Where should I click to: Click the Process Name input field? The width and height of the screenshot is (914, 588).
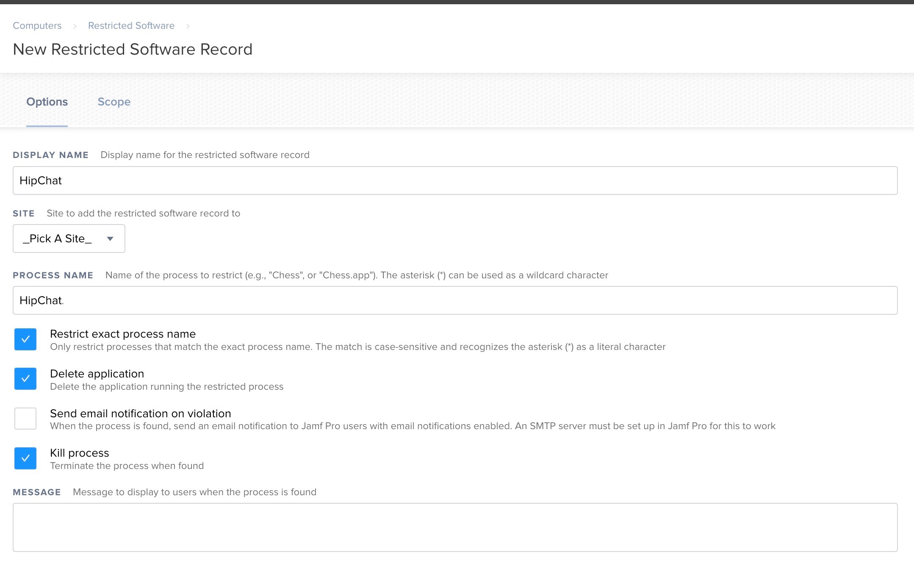tap(455, 300)
